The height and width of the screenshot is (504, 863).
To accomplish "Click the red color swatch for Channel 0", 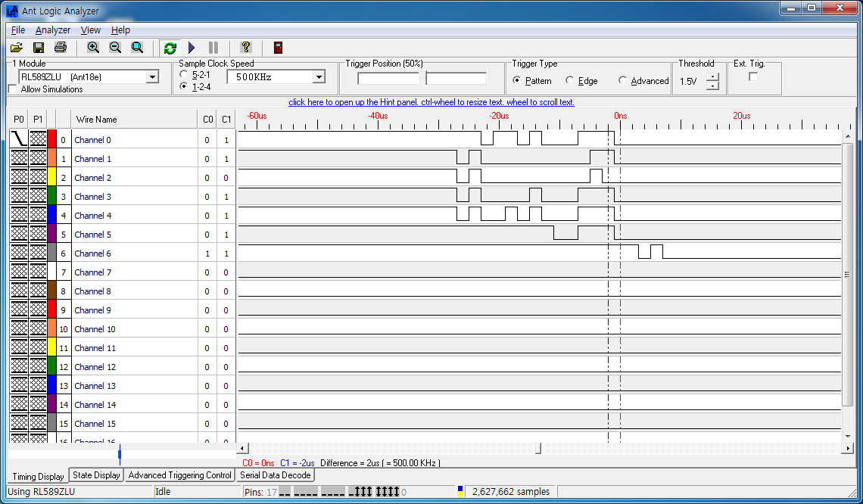I will coord(51,139).
